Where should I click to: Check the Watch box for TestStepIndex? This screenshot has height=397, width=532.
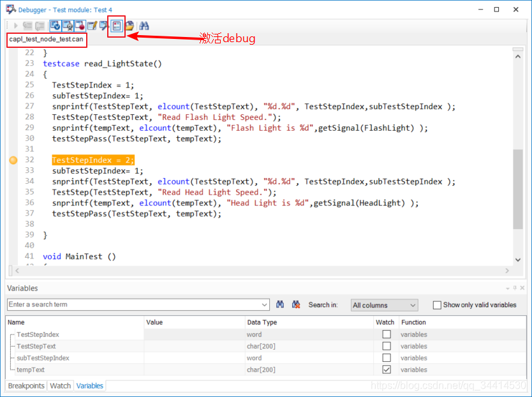click(x=387, y=334)
